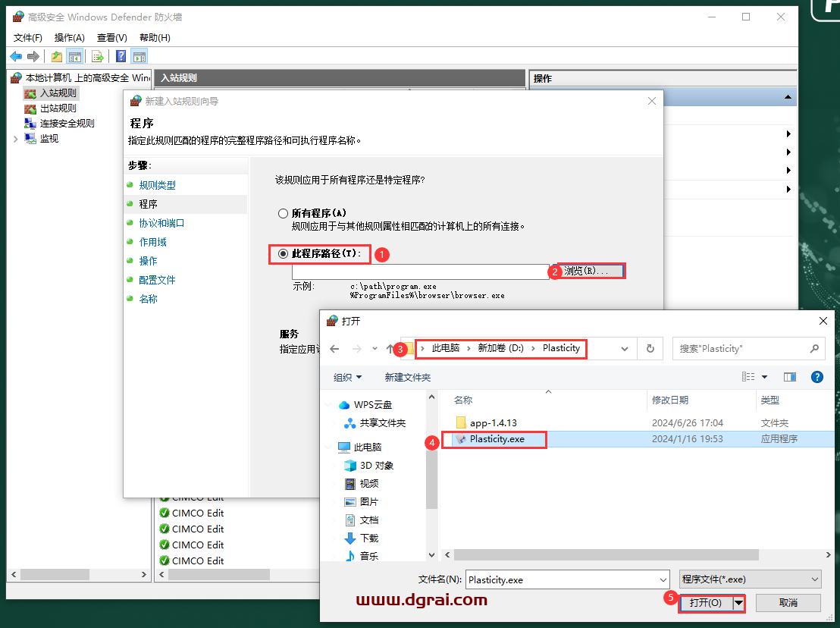Screen dimensions: 840x628
Task: Click the refresh icon in Open dialog
Action: pos(650,349)
